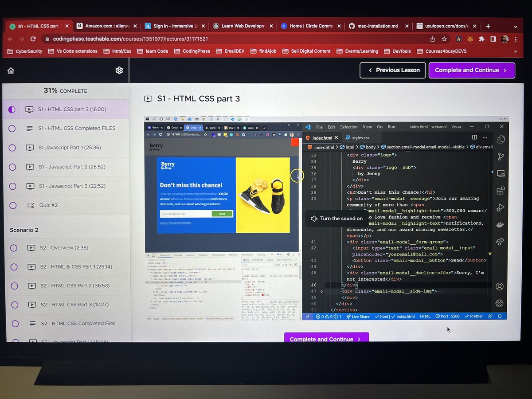Click the video's VS Code Manage gear icon
This screenshot has height=399, width=532.
click(x=499, y=303)
